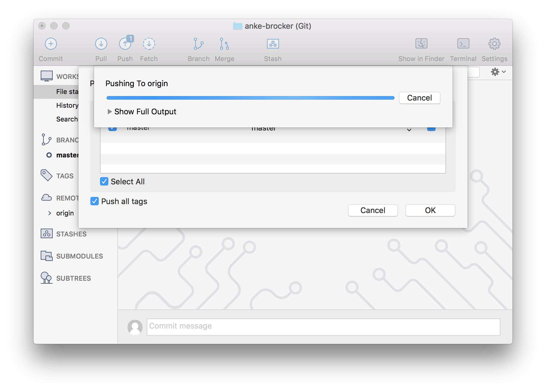This screenshot has height=392, width=546.
Task: Toggle the Push all tags checkbox
Action: tap(95, 201)
